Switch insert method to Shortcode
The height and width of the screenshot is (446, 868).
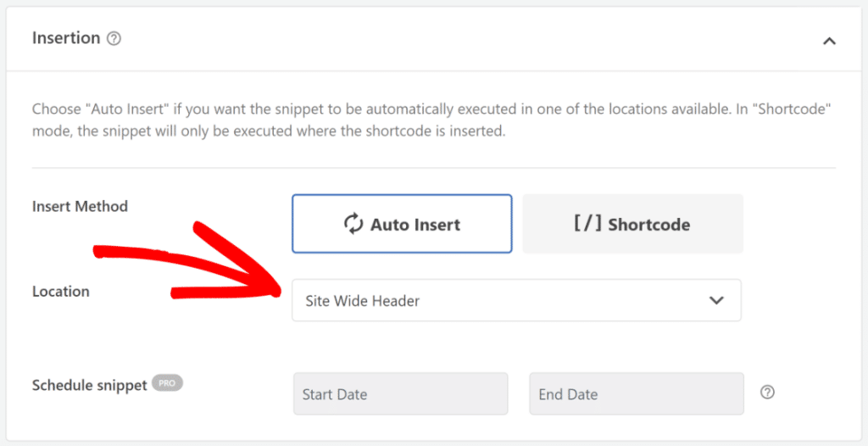(632, 224)
